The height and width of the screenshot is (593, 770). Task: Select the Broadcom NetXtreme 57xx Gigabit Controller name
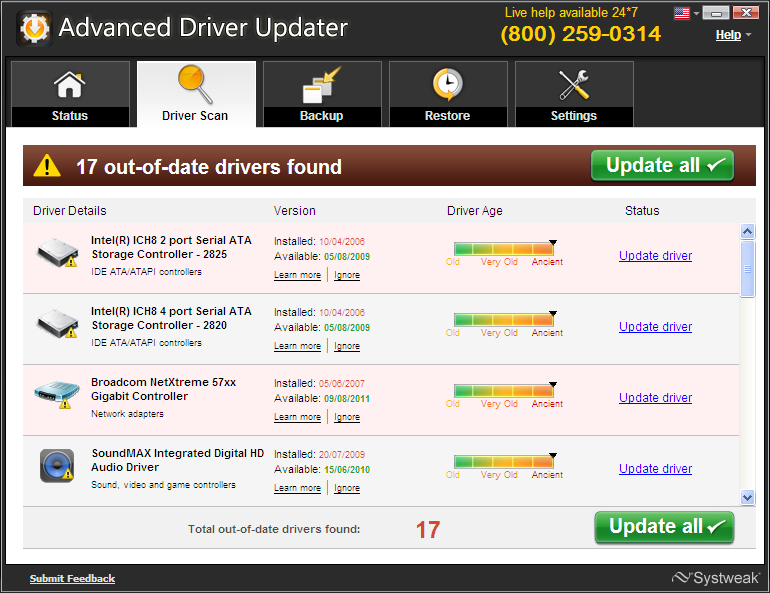click(164, 389)
